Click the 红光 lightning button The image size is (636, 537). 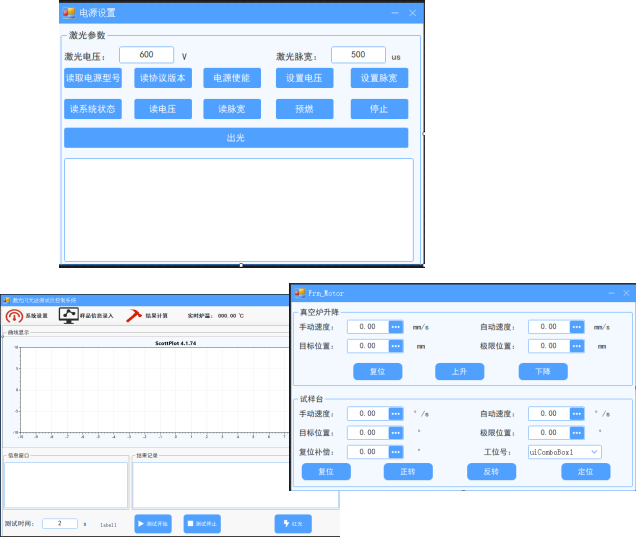coord(293,523)
